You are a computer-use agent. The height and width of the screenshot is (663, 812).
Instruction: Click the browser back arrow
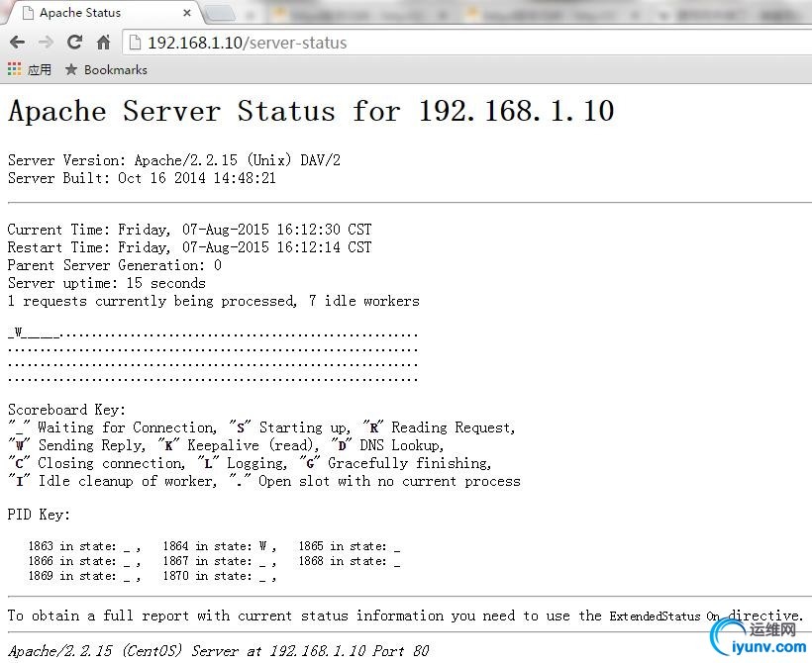coord(17,43)
